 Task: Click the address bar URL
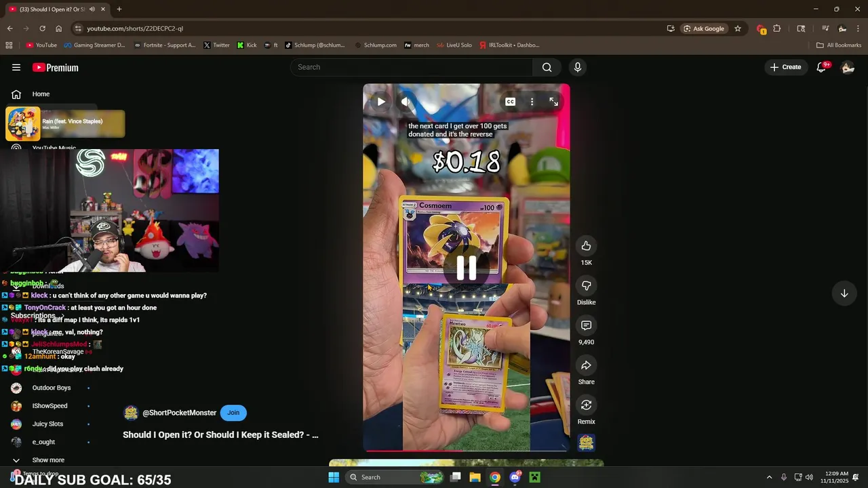[x=135, y=28]
